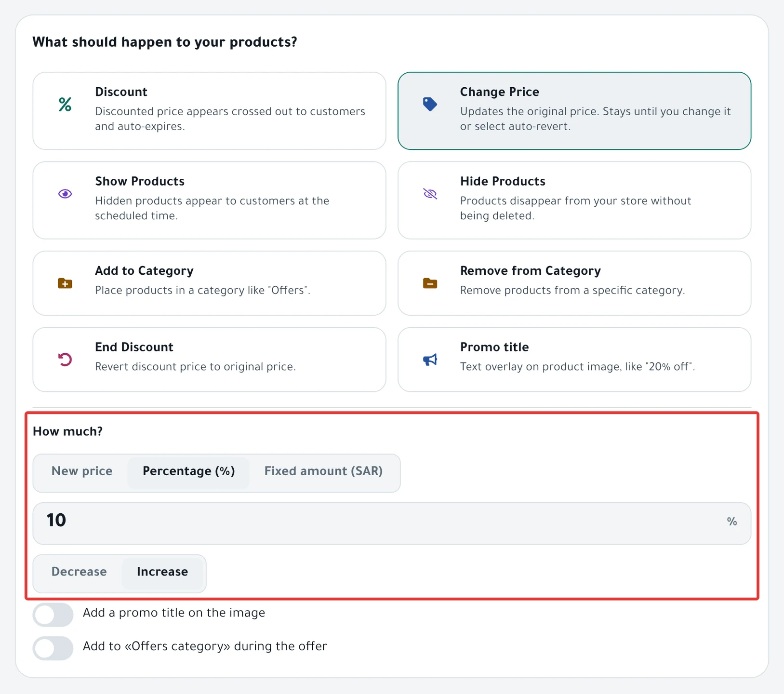The image size is (784, 694).
Task: Click the crossed-out eye icon on Hide Products
Action: pyautogui.click(x=430, y=194)
